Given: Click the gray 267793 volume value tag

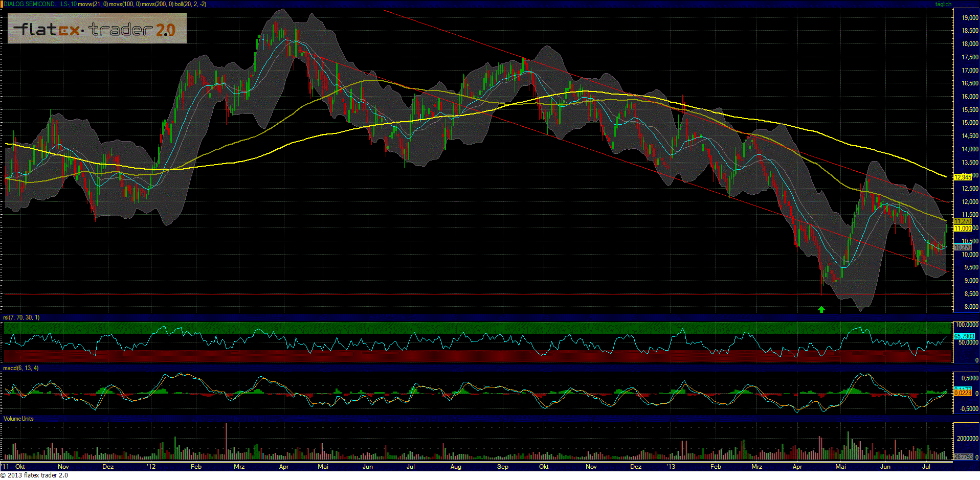Looking at the screenshot, I should point(964,456).
